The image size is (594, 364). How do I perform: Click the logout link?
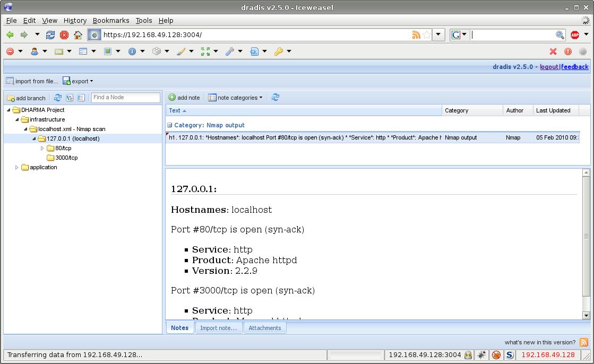click(x=549, y=66)
